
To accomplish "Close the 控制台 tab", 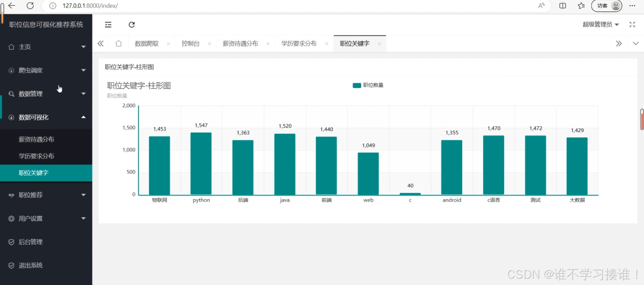I will (209, 44).
